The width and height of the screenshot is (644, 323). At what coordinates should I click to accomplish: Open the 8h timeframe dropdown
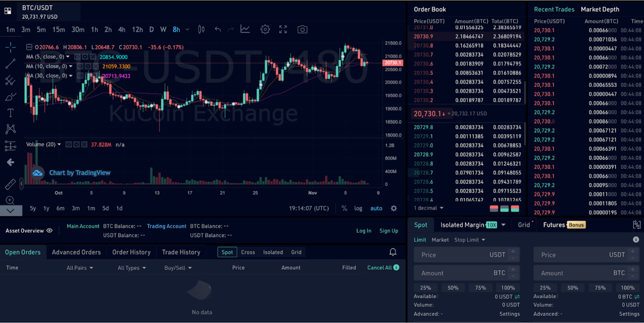(x=187, y=30)
